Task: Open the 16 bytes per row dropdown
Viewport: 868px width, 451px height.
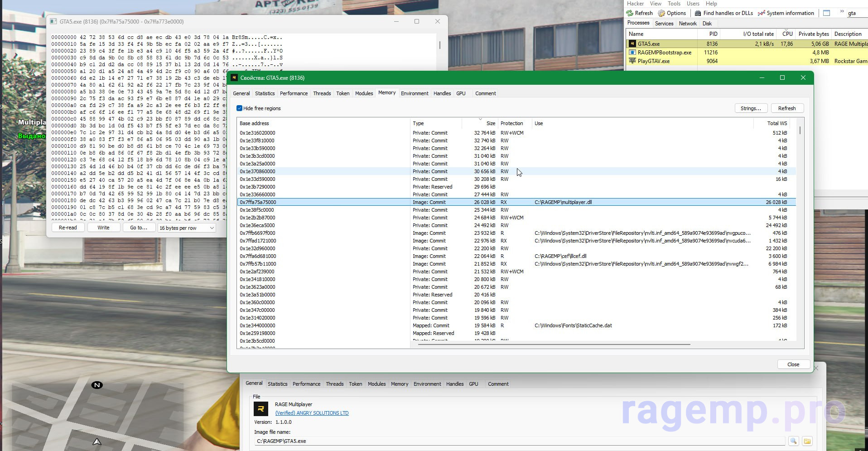Action: (187, 228)
